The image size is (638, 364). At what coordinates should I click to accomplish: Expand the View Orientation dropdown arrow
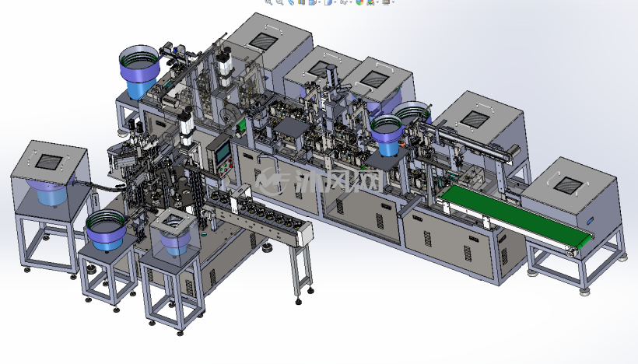click(x=319, y=2)
